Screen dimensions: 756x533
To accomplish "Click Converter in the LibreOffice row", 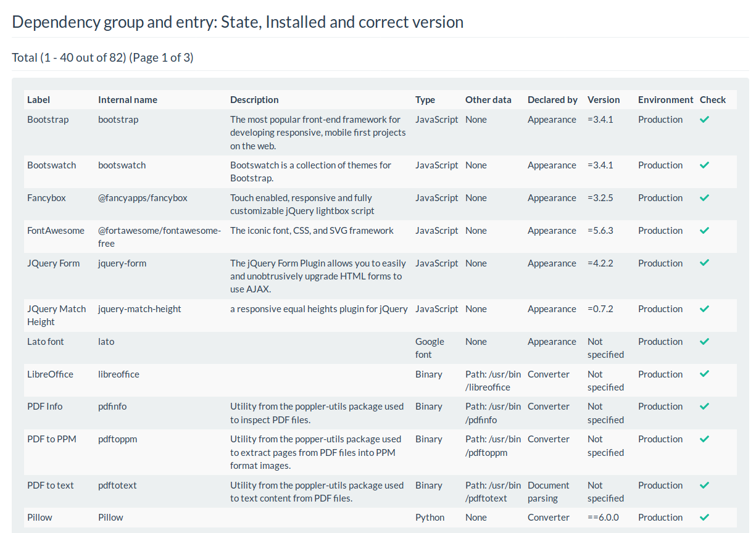I will 549,374.
